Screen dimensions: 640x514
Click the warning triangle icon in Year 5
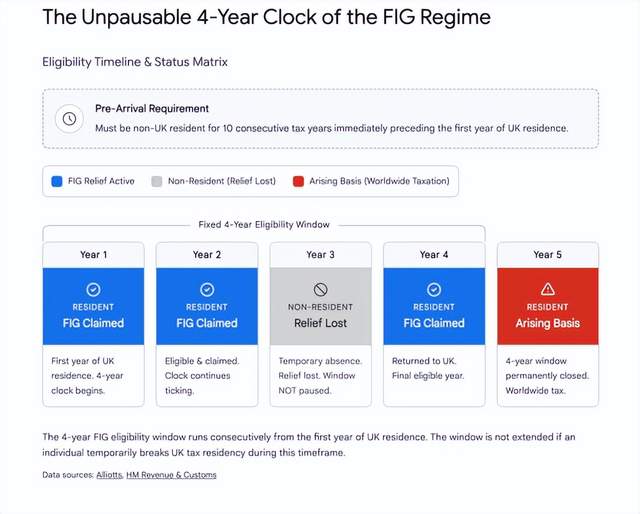point(547,288)
